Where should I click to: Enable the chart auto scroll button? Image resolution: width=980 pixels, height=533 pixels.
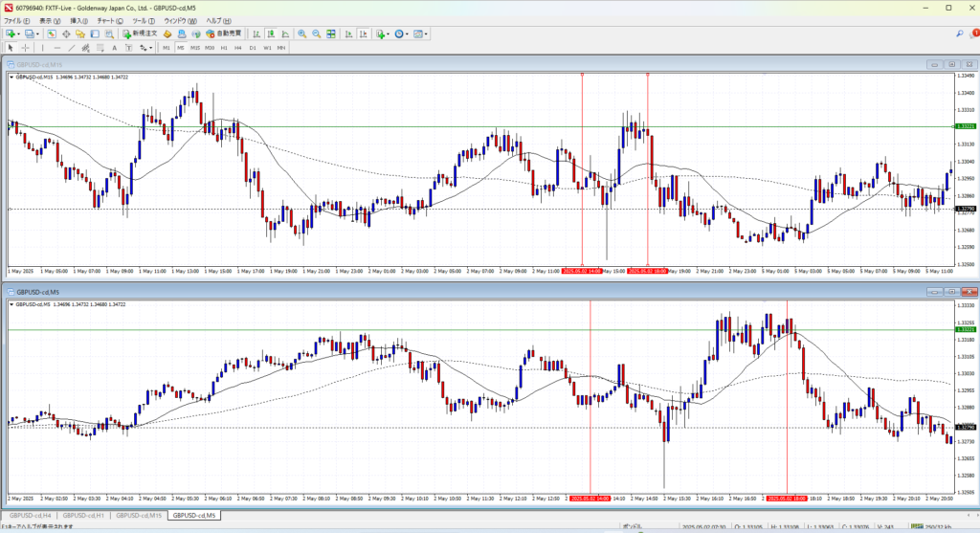pyautogui.click(x=349, y=33)
